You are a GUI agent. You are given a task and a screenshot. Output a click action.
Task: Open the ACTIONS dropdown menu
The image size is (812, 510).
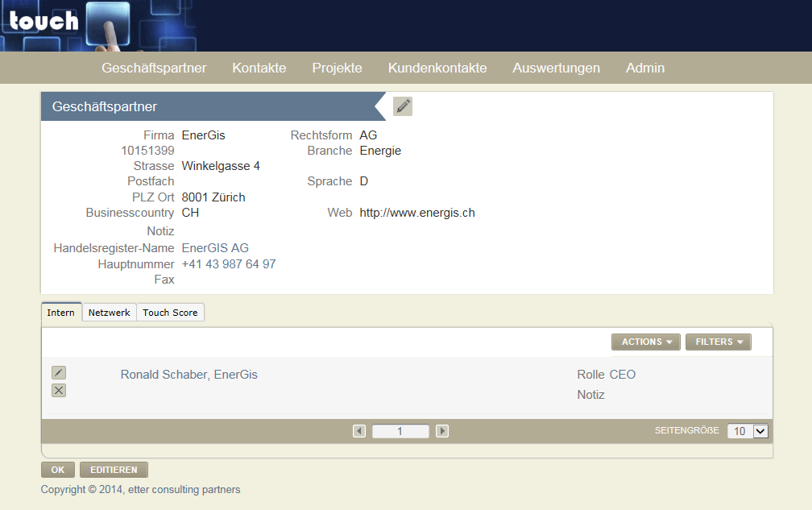point(645,342)
